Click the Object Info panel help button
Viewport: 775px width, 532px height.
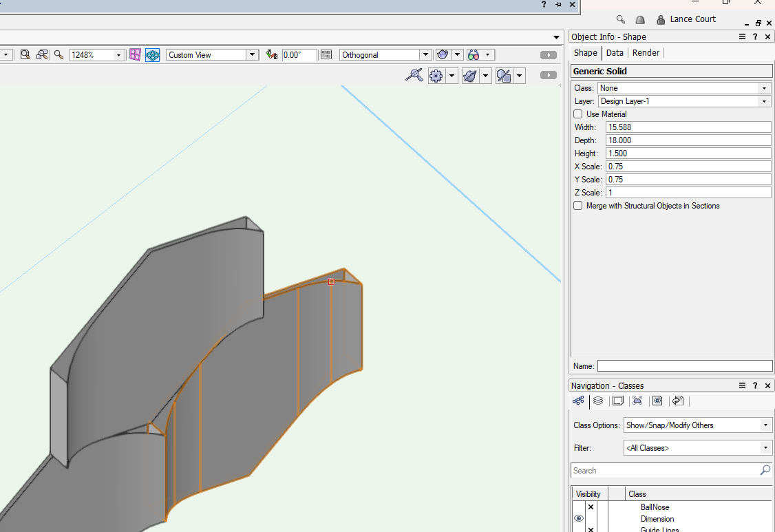click(x=755, y=36)
